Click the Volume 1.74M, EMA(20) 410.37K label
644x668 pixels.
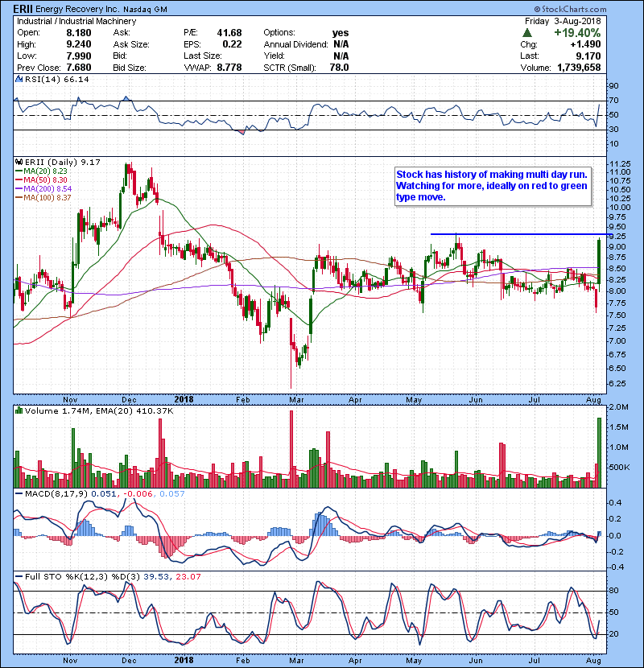(99, 411)
